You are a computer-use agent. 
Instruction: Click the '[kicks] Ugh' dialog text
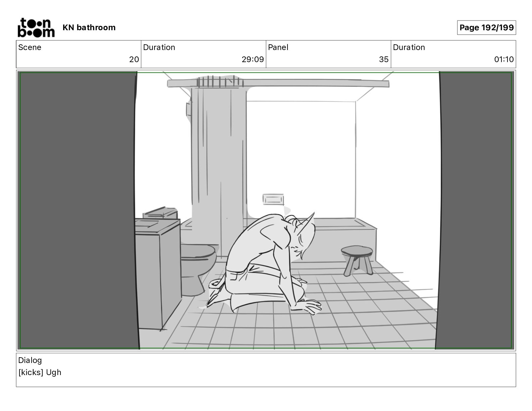coord(40,372)
